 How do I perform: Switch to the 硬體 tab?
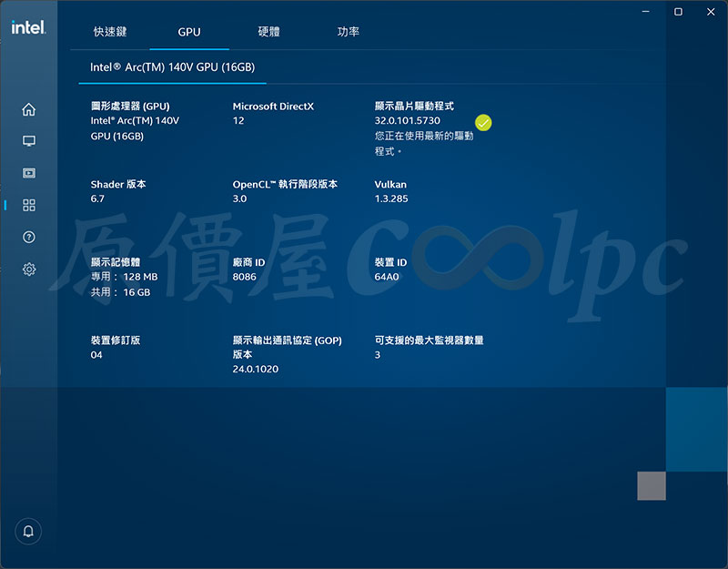coord(268,32)
